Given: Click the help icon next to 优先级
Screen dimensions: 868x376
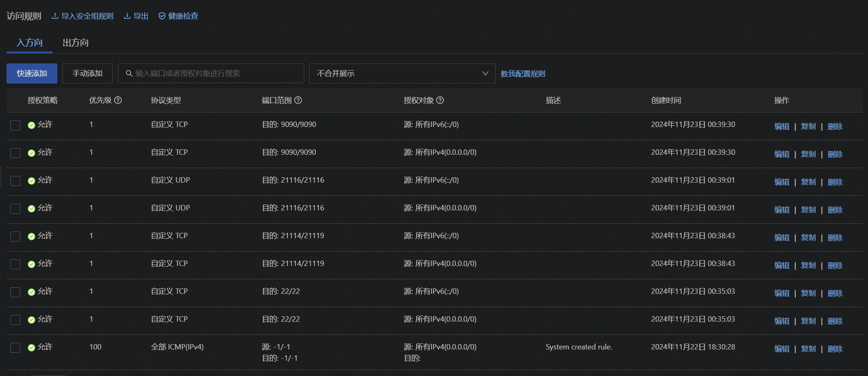Looking at the screenshot, I should (x=118, y=100).
